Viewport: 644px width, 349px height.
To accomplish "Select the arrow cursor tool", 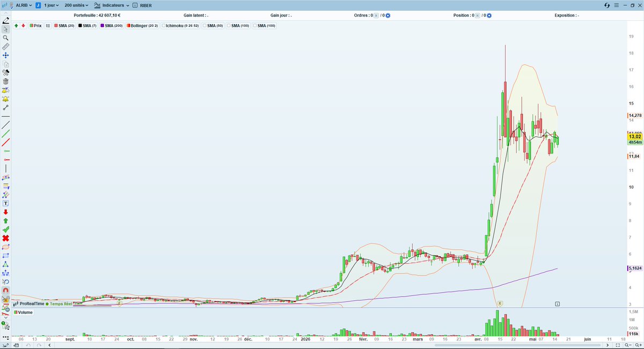I will [x=6, y=29].
